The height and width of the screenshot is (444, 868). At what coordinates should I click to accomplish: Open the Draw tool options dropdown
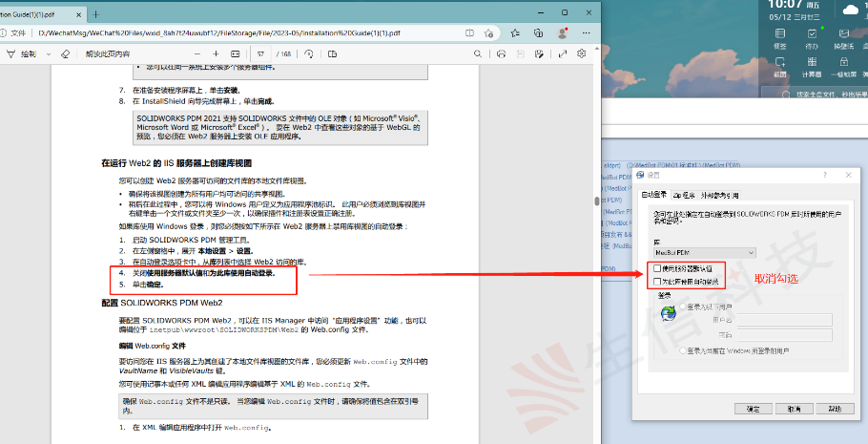[x=49, y=53]
